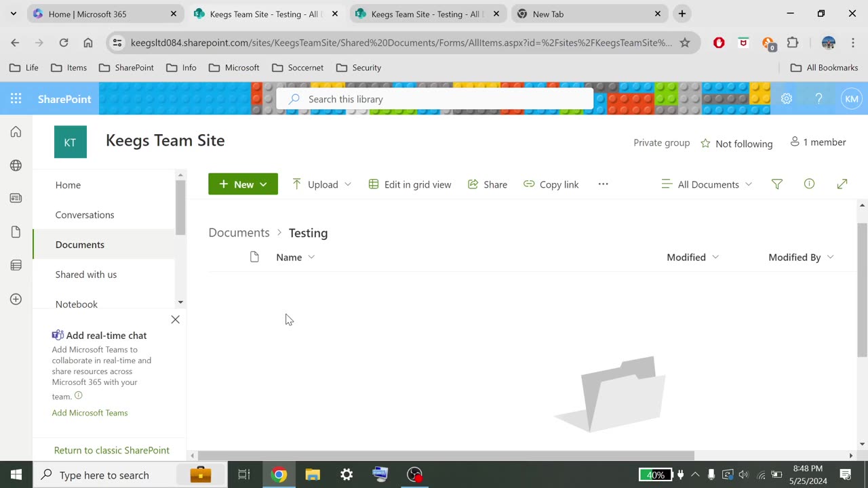Click the KT site logo tile
Viewport: 868px width, 488px height.
tap(71, 142)
